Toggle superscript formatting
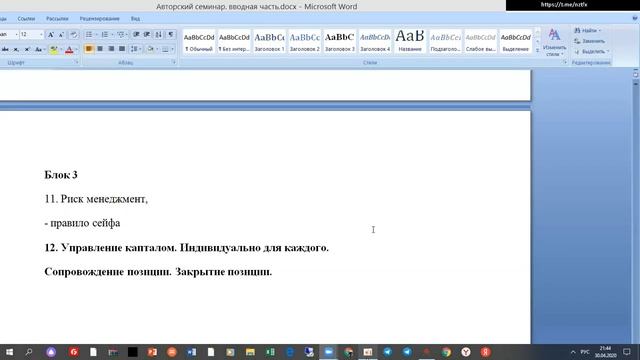 [x=27, y=49]
